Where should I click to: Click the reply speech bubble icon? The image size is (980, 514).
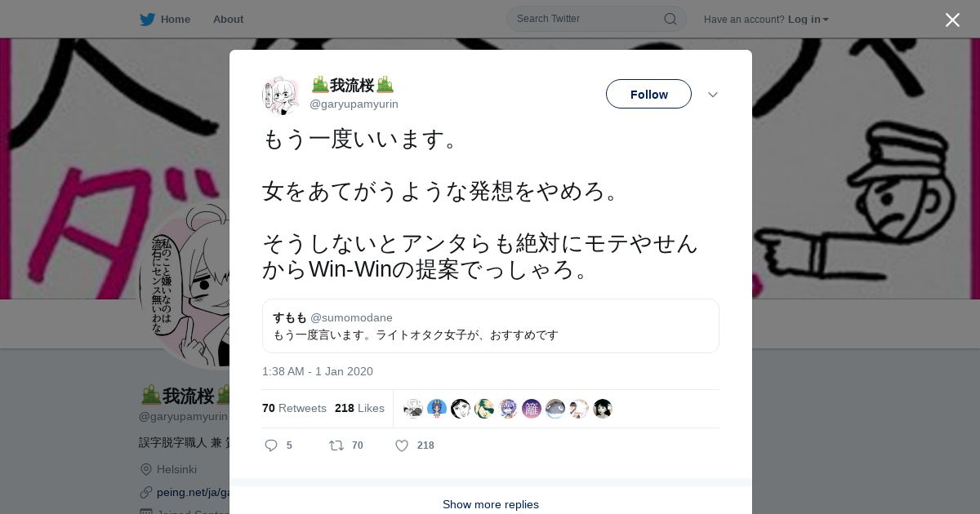click(272, 445)
